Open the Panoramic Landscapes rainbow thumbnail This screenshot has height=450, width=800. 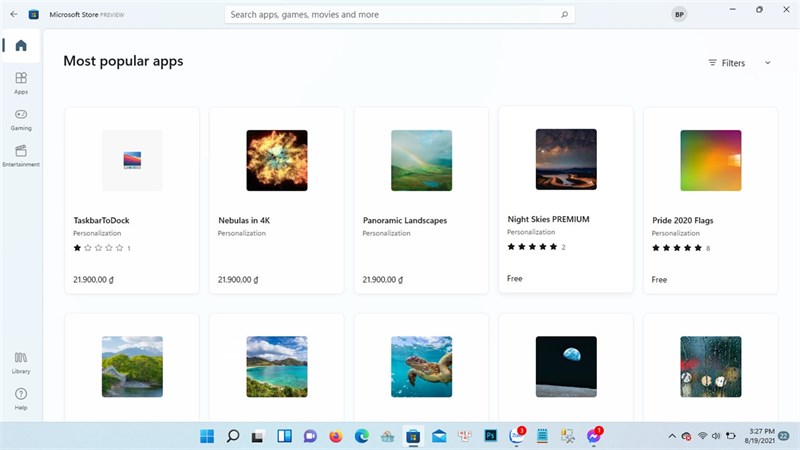pyautogui.click(x=421, y=160)
